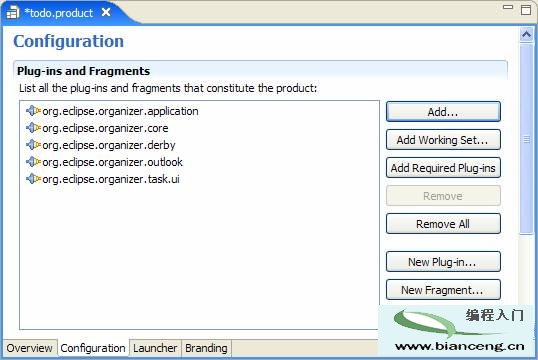Click the plug-in icon beside org.eclipse.organizer.task.ui
538x360 pixels.
[x=33, y=179]
